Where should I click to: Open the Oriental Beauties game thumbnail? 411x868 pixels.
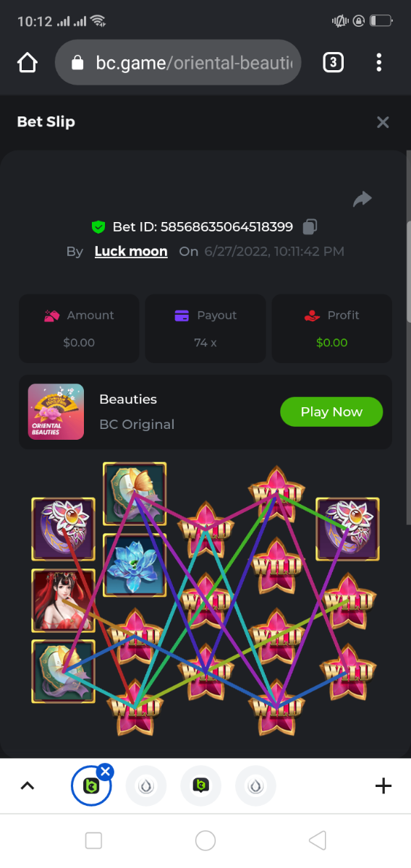(x=56, y=412)
